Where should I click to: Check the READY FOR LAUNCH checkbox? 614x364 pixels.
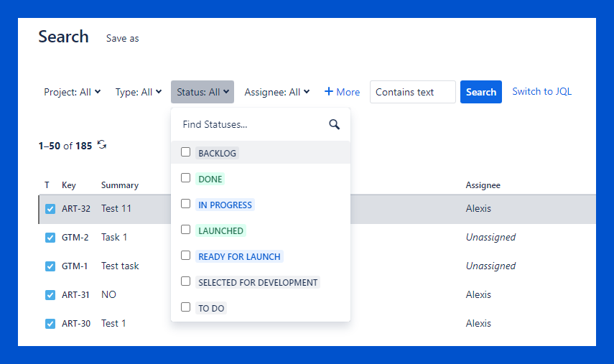[x=185, y=255]
